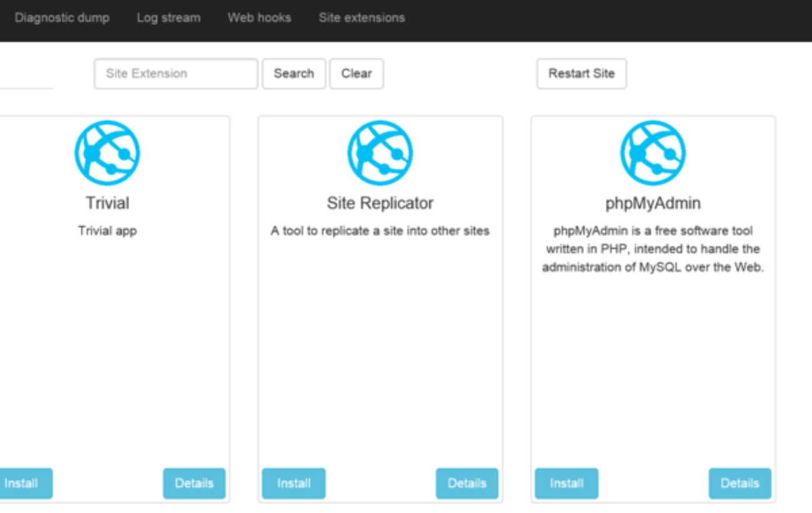
Task: Show Details for Site Replicator
Action: (x=467, y=484)
